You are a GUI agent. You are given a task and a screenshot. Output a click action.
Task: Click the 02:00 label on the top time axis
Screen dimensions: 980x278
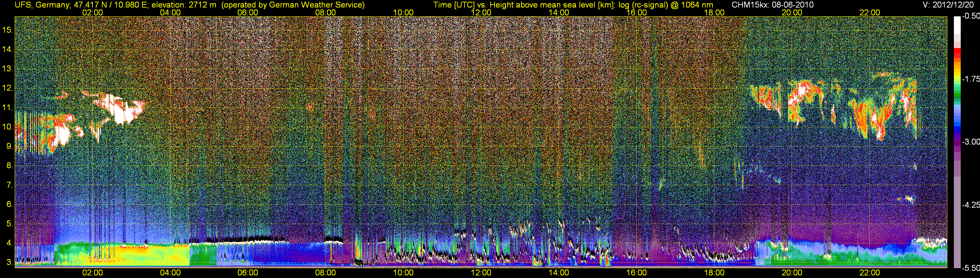(x=92, y=12)
